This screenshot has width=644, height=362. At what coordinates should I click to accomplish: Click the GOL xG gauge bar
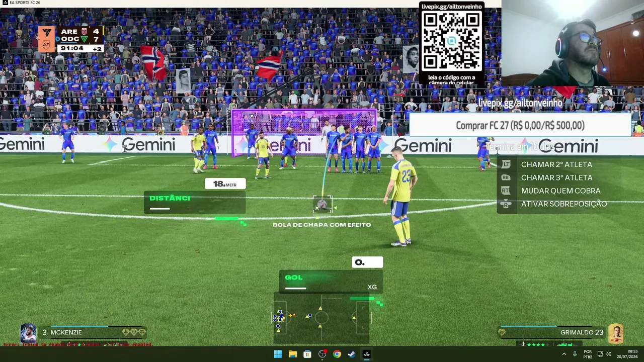click(331, 282)
